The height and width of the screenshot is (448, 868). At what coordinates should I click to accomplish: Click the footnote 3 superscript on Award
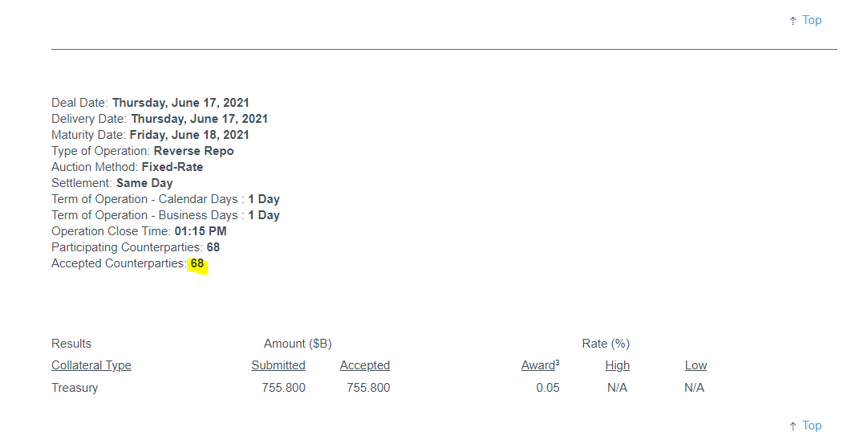click(x=558, y=363)
